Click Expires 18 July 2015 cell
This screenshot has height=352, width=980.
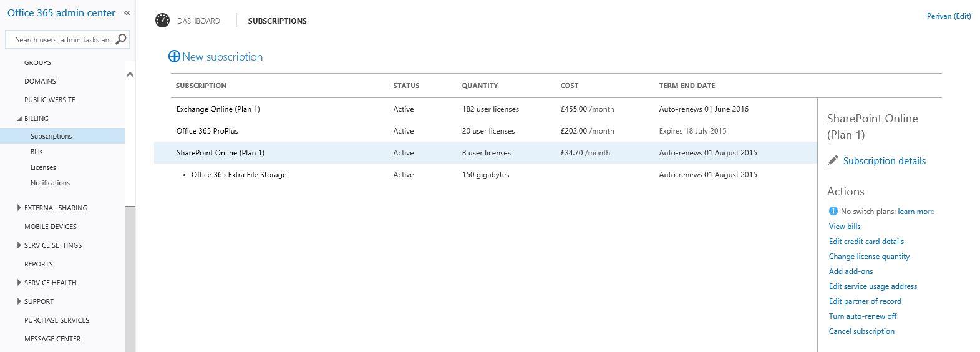(x=692, y=131)
